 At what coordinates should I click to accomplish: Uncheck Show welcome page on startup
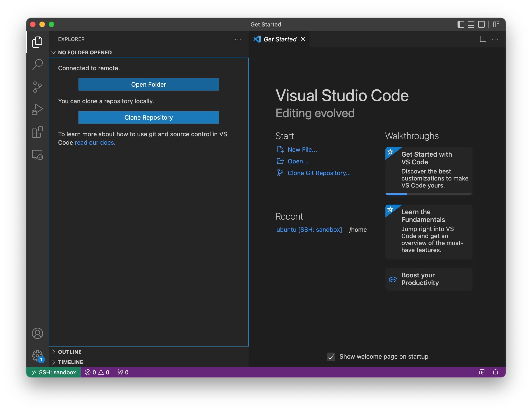click(331, 357)
